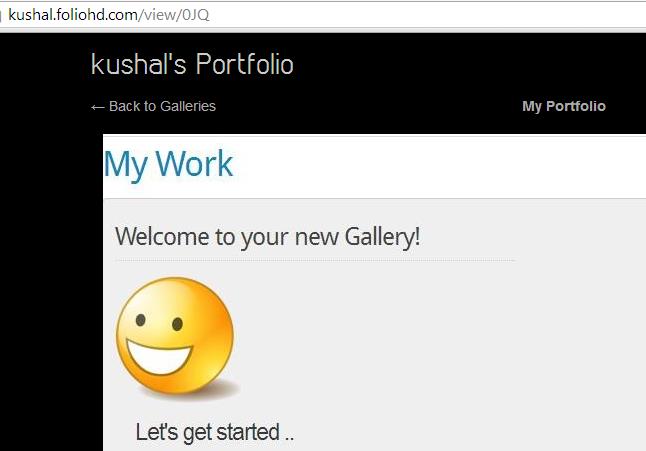Screen dimensions: 646x451
Task: Click the smiley face emoticon image
Action: coord(175,336)
